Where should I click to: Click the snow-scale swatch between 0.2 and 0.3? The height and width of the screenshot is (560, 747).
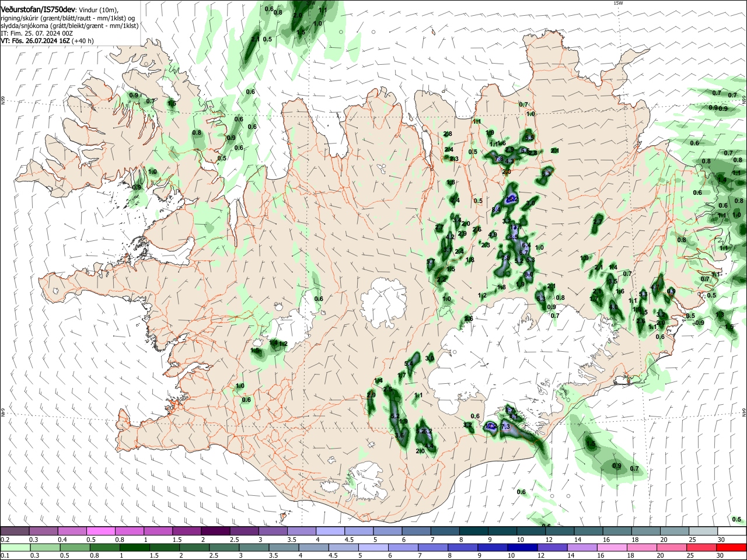pos(15,531)
